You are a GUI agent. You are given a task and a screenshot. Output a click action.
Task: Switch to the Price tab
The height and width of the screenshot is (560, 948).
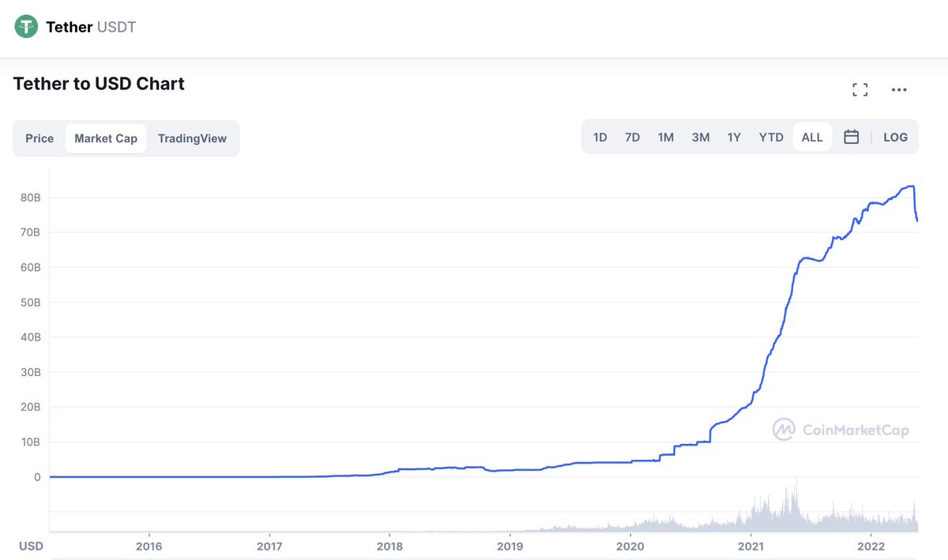[39, 138]
